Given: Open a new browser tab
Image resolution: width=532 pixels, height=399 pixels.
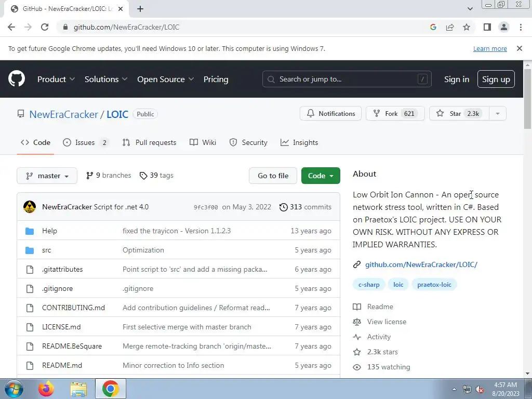Looking at the screenshot, I should point(140,9).
